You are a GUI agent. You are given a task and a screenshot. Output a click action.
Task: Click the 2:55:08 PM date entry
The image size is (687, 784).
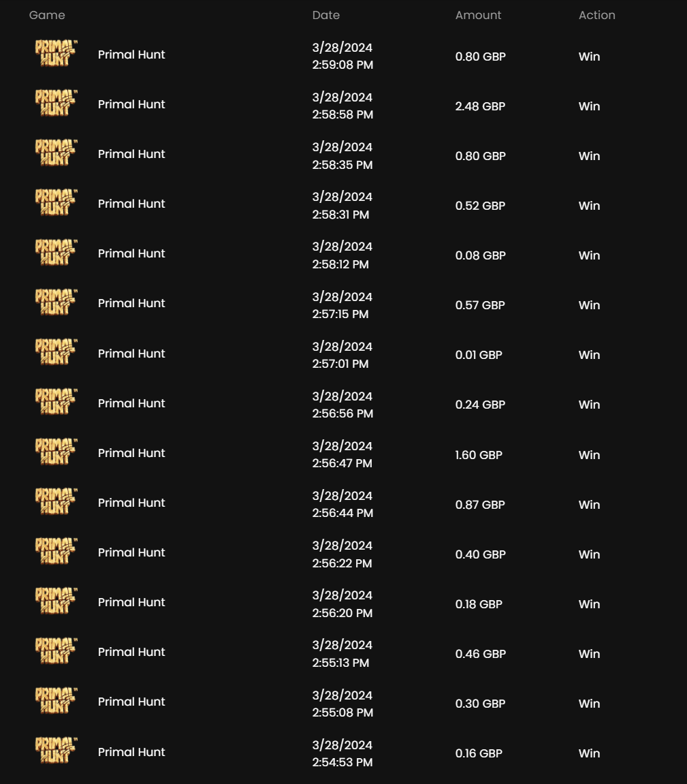pos(342,712)
